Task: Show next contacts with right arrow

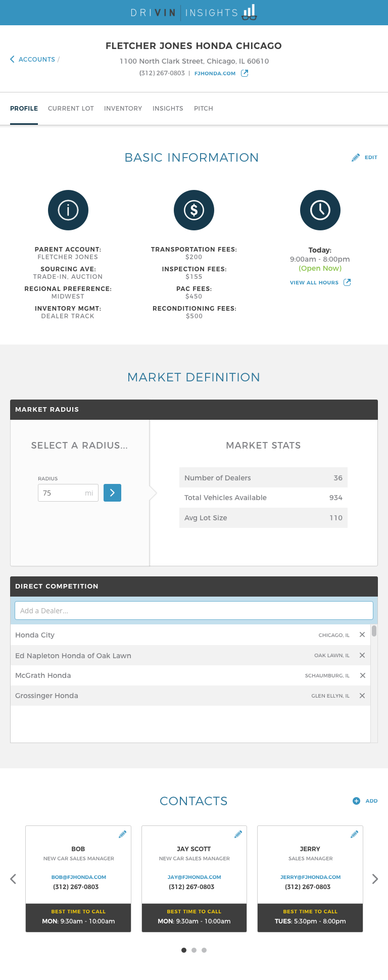Action: point(375,879)
